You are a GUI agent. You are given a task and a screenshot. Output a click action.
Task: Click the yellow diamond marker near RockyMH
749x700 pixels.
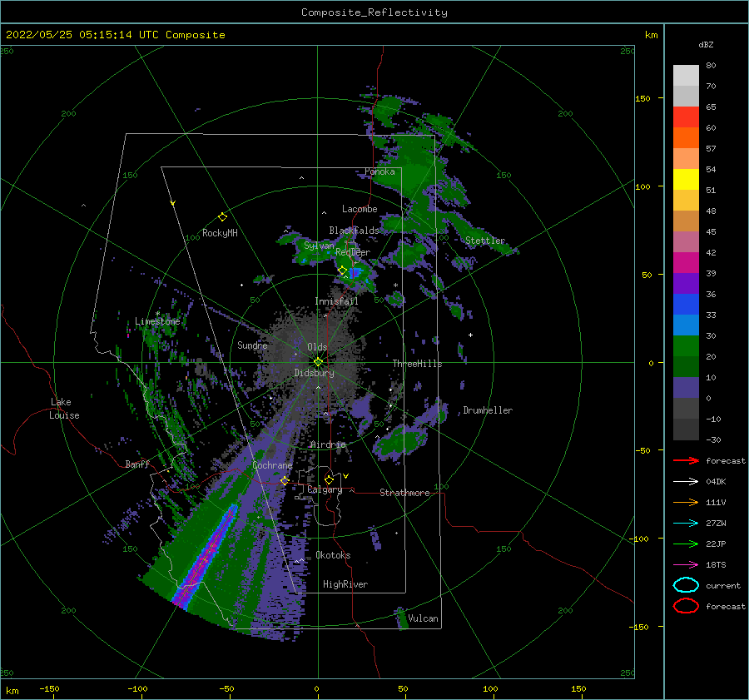coord(222,217)
